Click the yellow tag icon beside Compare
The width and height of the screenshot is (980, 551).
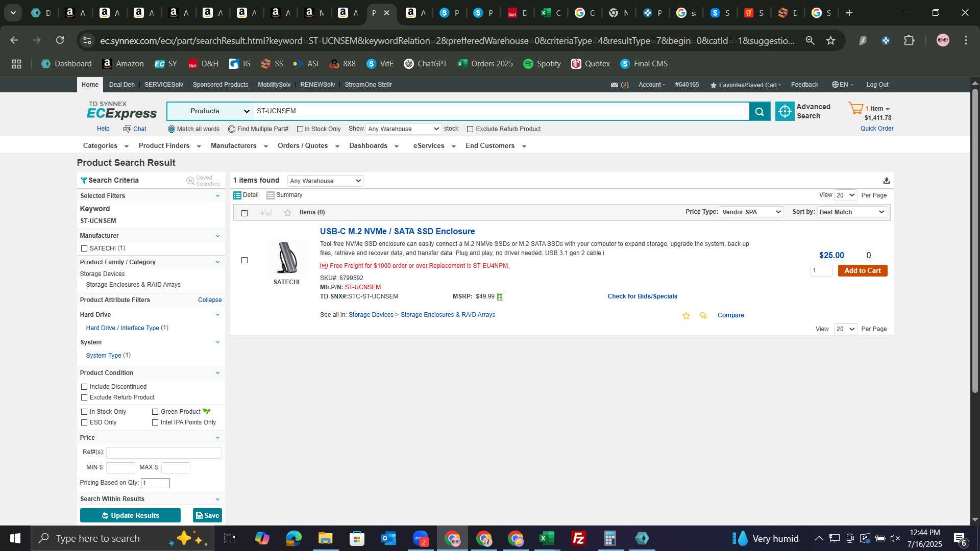(703, 316)
